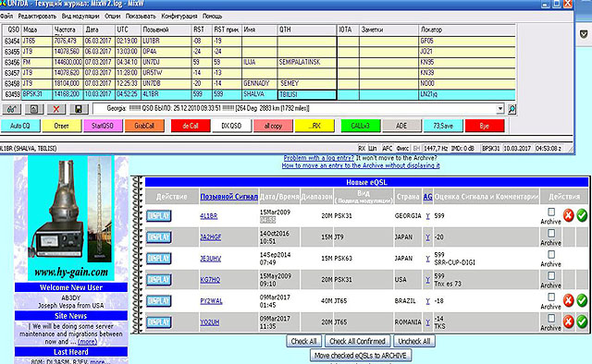Click DISPLAY for the JA2HGF eQSL
The image size is (592, 364).
click(158, 237)
